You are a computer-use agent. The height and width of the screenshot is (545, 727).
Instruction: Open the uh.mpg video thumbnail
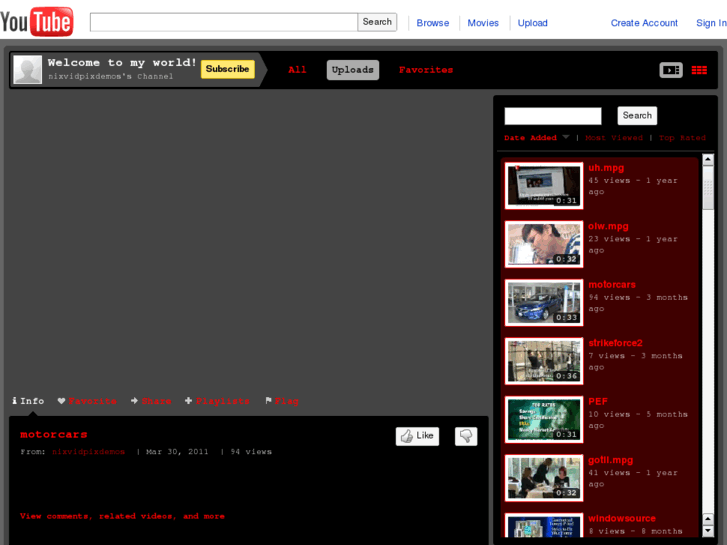point(544,186)
